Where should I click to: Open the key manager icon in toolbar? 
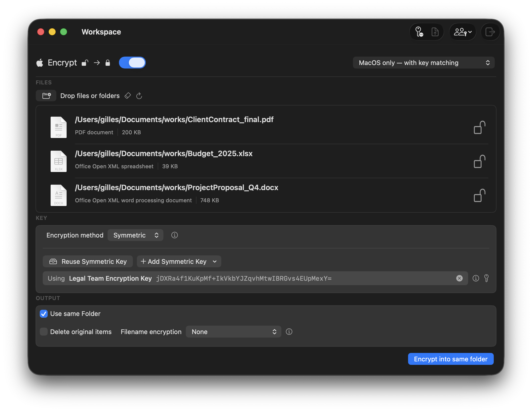[419, 32]
